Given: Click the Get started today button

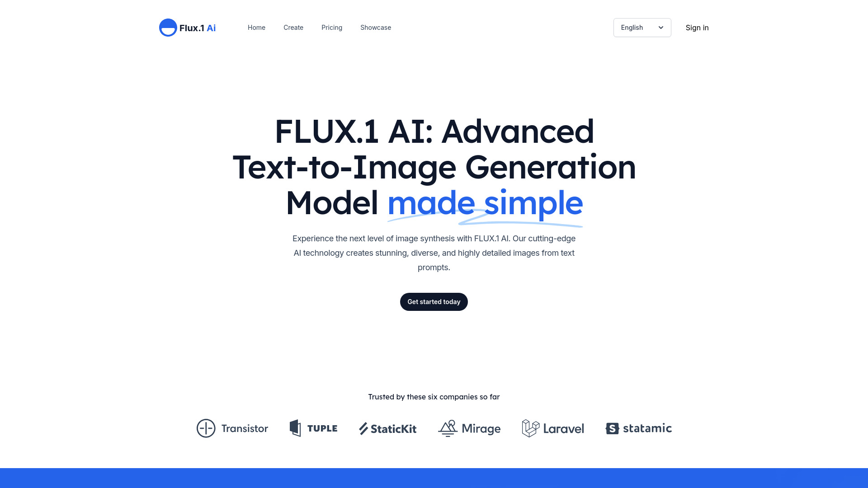Looking at the screenshot, I should click(434, 301).
